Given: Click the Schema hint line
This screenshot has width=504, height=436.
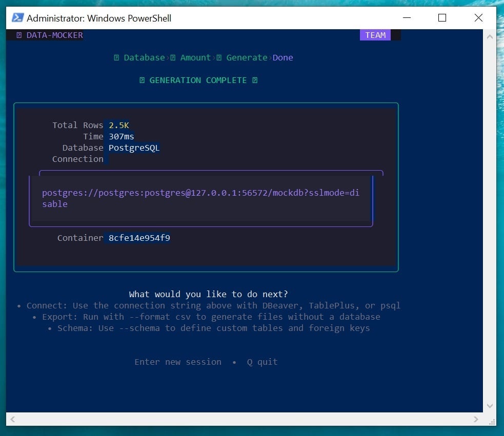Looking at the screenshot, I should (209, 328).
